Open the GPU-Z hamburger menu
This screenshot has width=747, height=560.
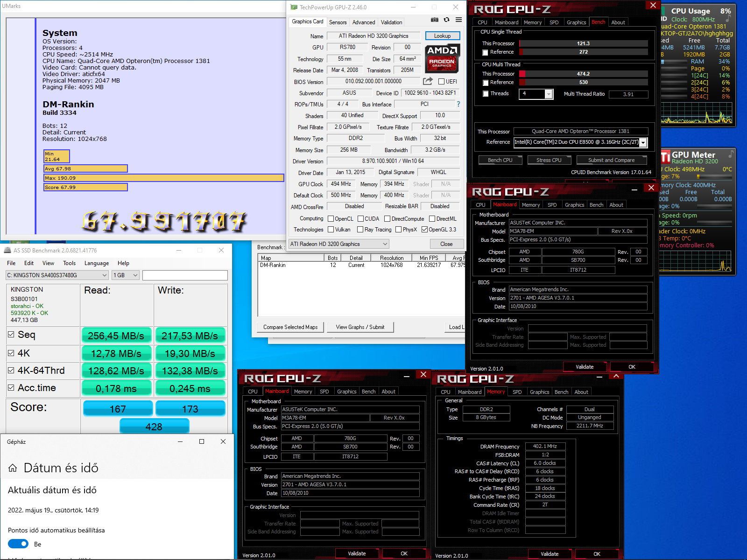pos(459,20)
